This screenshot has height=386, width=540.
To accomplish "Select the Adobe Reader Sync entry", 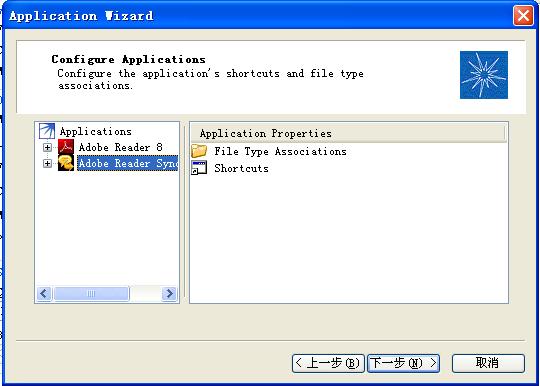I will [127, 163].
